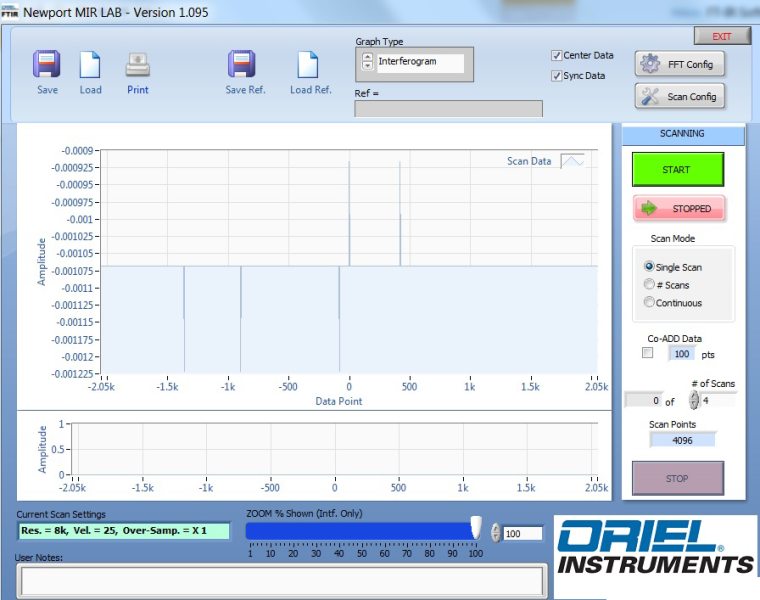Toggle the Sync Data checkbox
This screenshot has height=600, width=760.
(557, 76)
